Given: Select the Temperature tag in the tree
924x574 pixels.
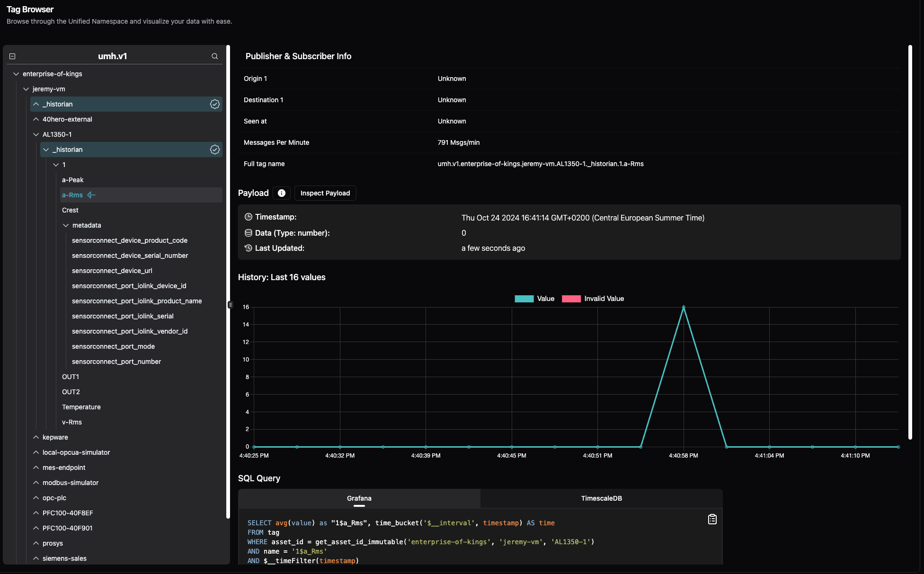Looking at the screenshot, I should pyautogui.click(x=81, y=407).
